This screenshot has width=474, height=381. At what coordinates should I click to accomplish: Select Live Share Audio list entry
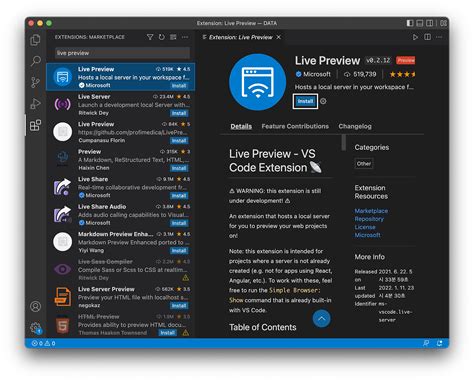pos(120,214)
